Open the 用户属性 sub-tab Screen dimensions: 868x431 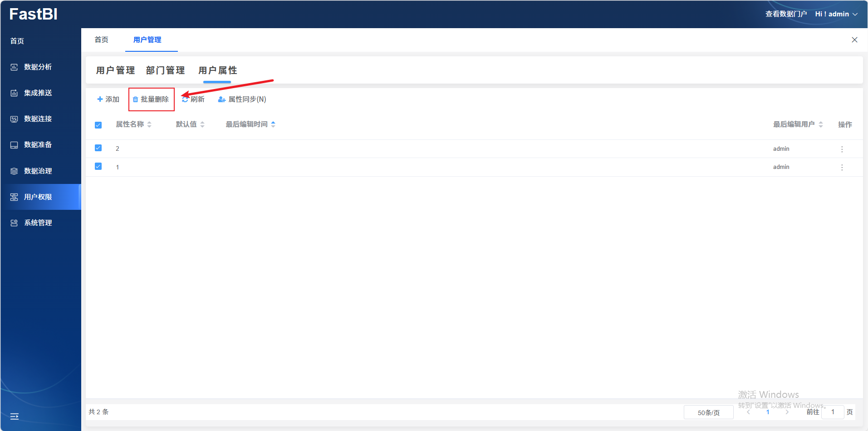coord(218,70)
